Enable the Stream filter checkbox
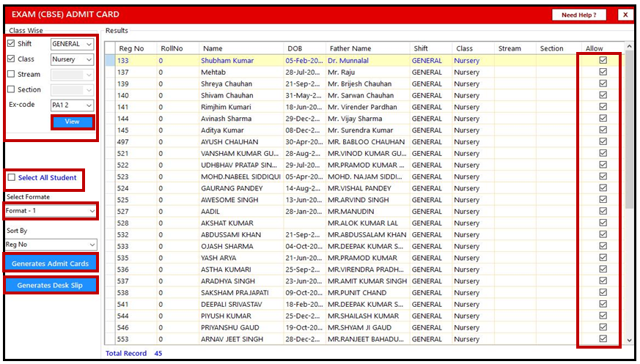Image resolution: width=640 pixels, height=364 pixels. (x=11, y=74)
